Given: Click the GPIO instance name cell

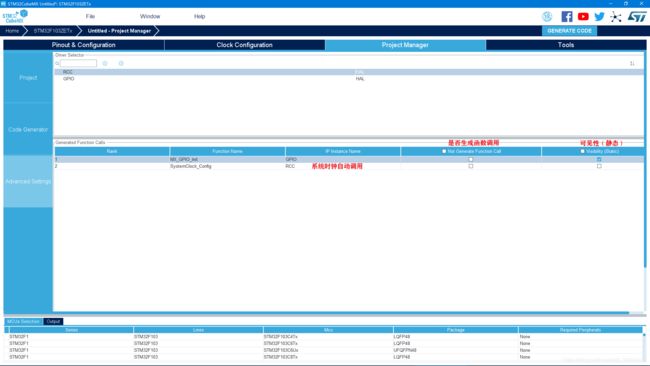Looking at the screenshot, I should pyautogui.click(x=291, y=159).
